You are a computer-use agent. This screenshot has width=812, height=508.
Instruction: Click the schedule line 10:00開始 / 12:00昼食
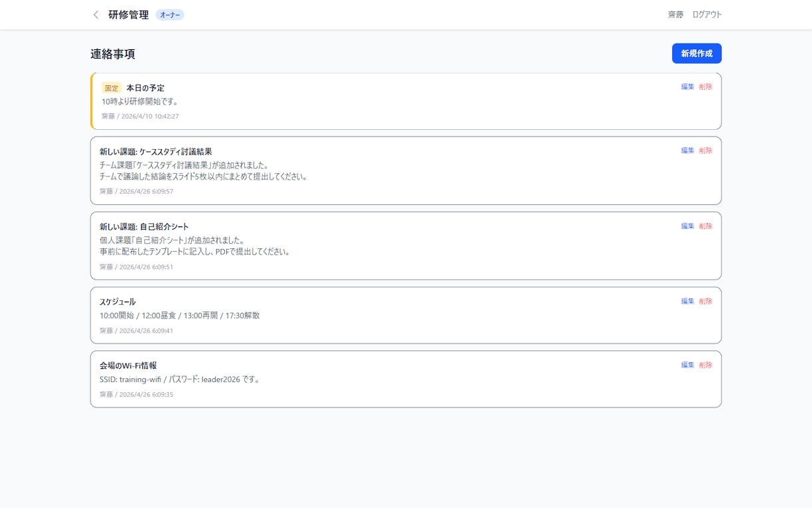(180, 316)
